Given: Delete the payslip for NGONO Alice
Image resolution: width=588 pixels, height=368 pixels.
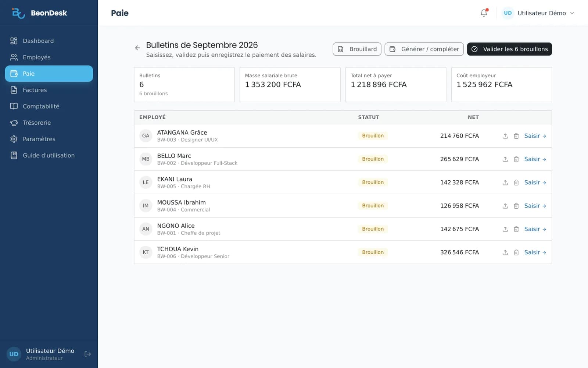Looking at the screenshot, I should click(516, 229).
